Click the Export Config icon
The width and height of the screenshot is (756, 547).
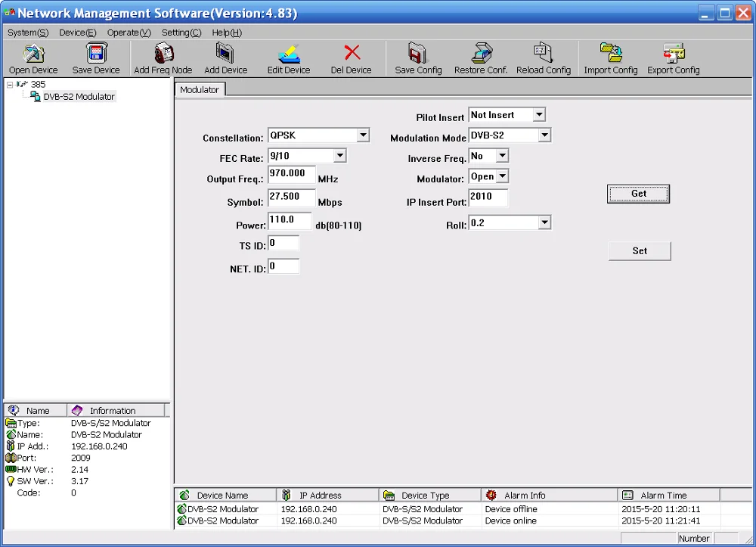(x=674, y=53)
